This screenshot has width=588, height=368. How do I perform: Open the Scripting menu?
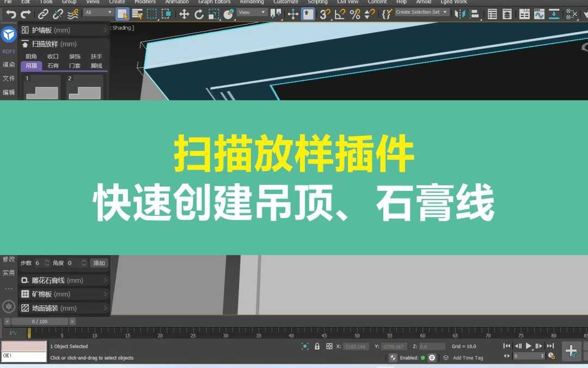pos(317,2)
